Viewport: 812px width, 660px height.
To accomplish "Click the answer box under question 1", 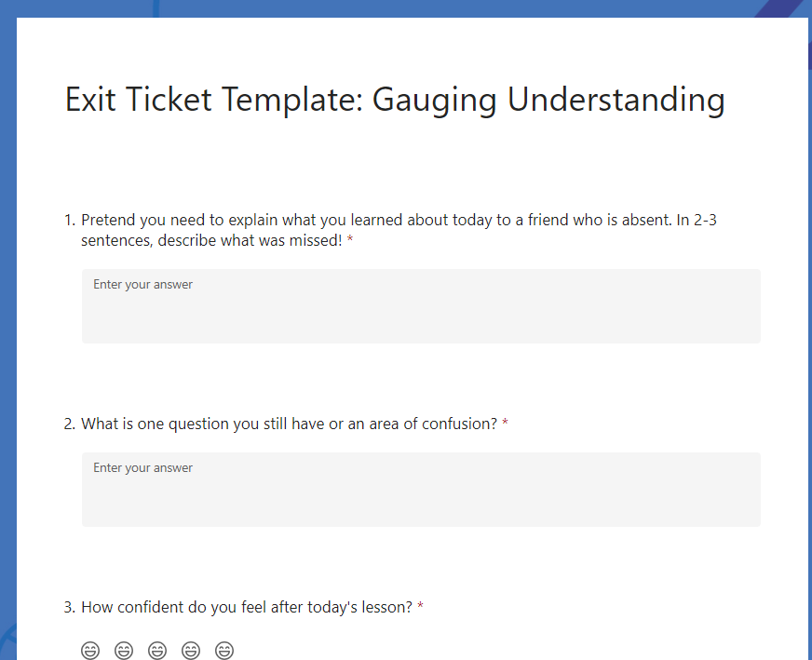I will click(421, 306).
